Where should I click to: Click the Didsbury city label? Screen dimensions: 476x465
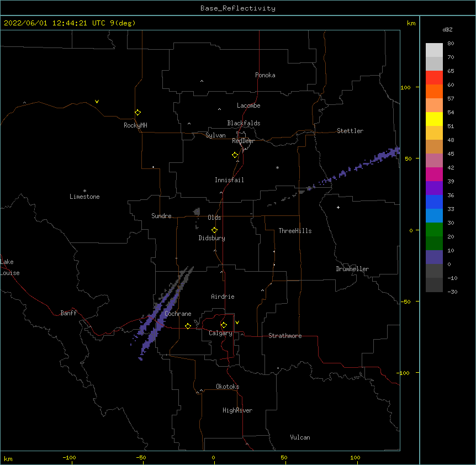[211, 238]
